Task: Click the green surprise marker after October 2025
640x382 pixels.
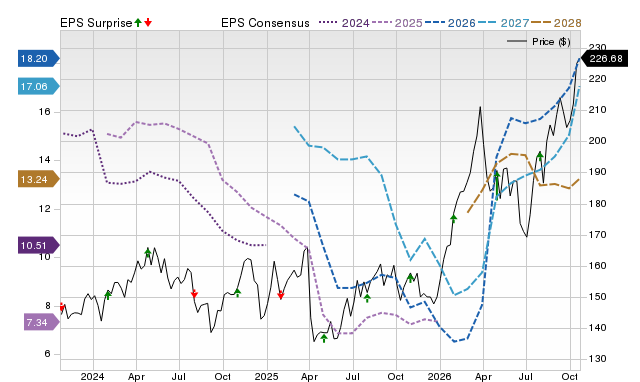Action: [411, 278]
